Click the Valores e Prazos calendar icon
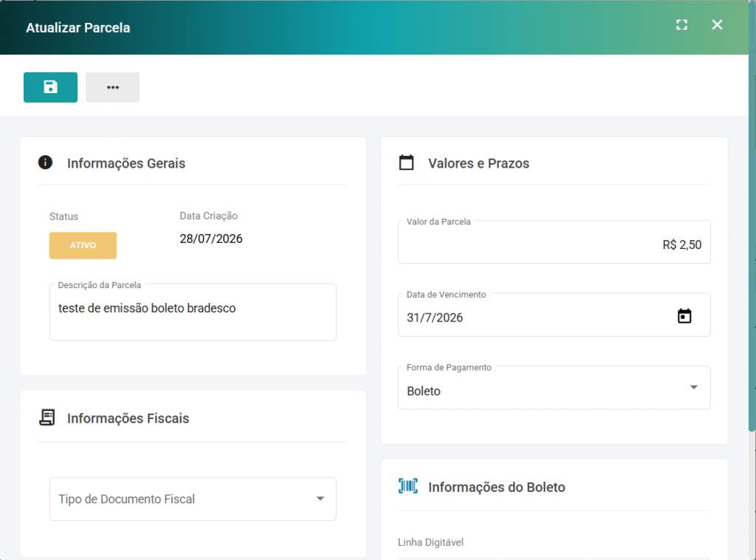756x560 pixels. pos(407,163)
